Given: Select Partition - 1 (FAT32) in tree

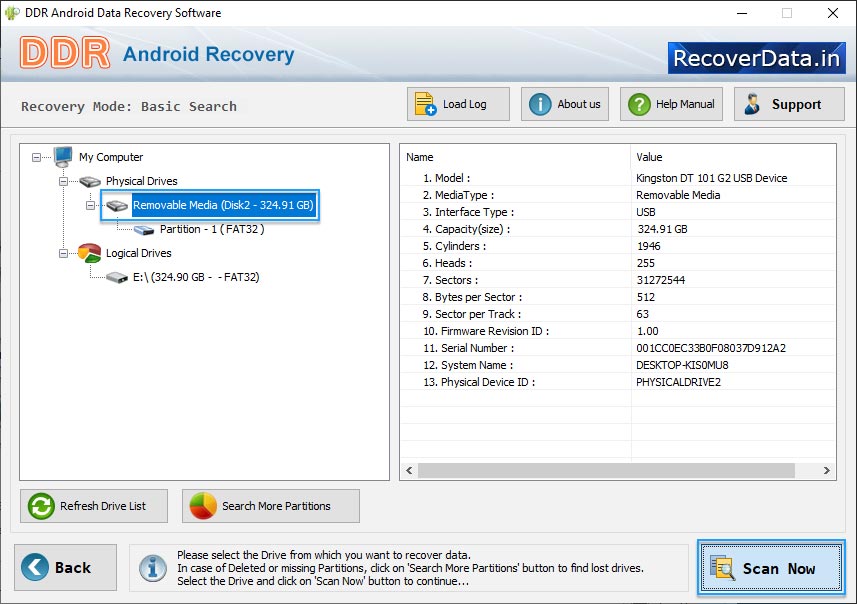Looking at the screenshot, I should click(x=212, y=229).
